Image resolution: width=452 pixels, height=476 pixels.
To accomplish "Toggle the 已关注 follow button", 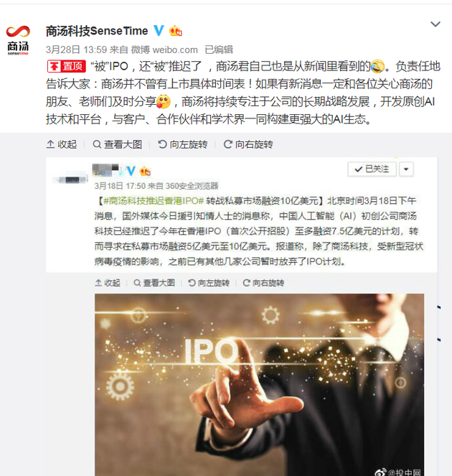I will click(372, 169).
